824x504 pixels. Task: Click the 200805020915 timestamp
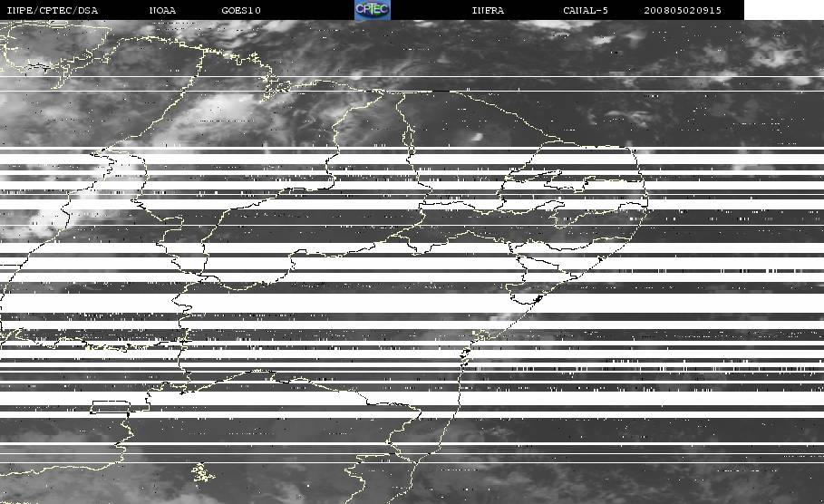683,10
